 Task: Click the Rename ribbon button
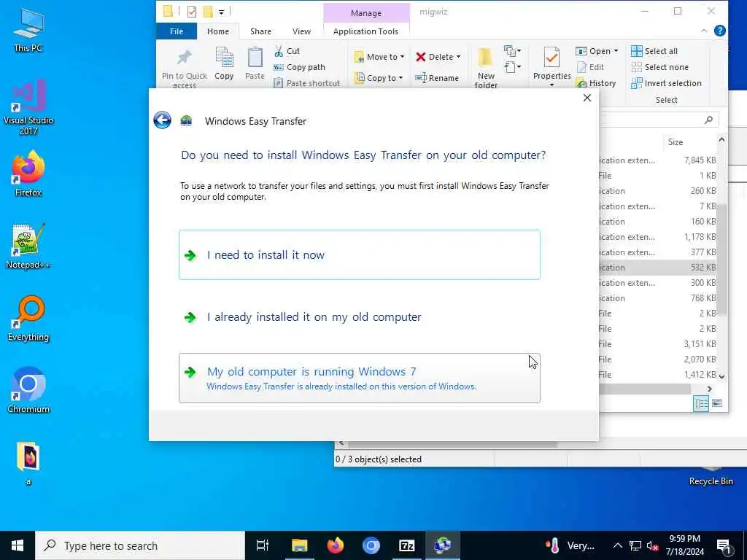coord(437,77)
